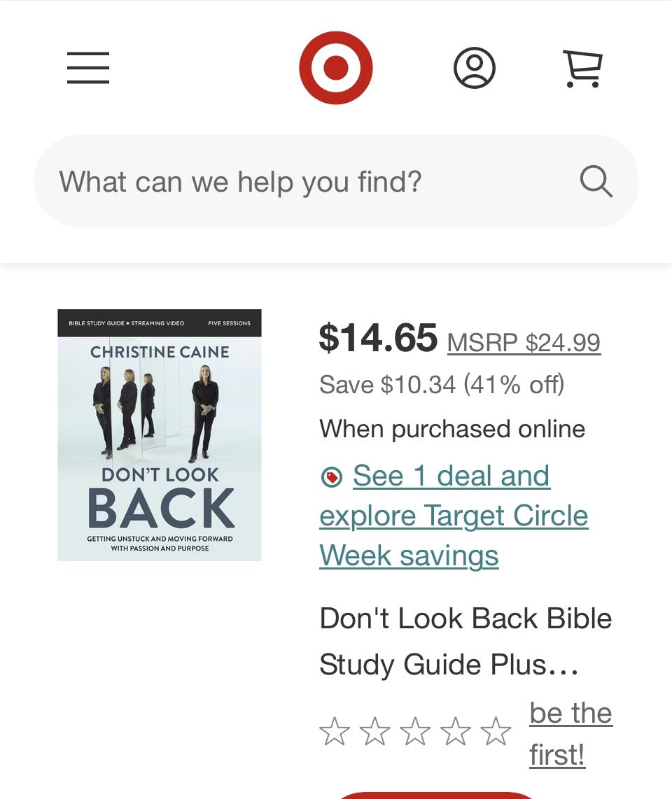Click the Target Circle deal tag icon
The width and height of the screenshot is (672, 799).
pyautogui.click(x=332, y=476)
